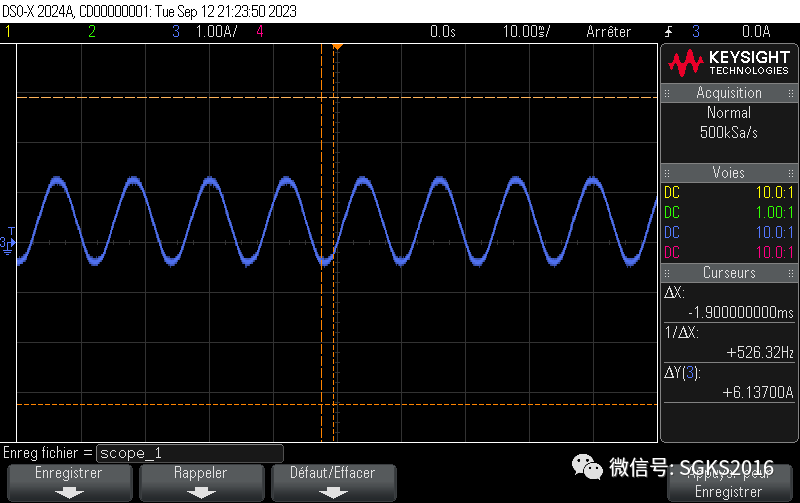The image size is (800, 503).
Task: Click the 500kSa/s sample rate
Action: click(729, 133)
